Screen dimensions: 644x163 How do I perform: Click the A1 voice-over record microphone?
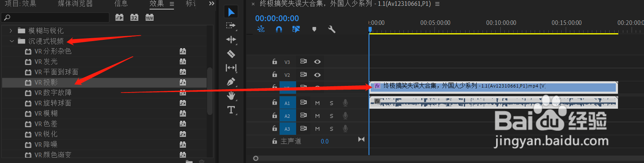coord(345,102)
